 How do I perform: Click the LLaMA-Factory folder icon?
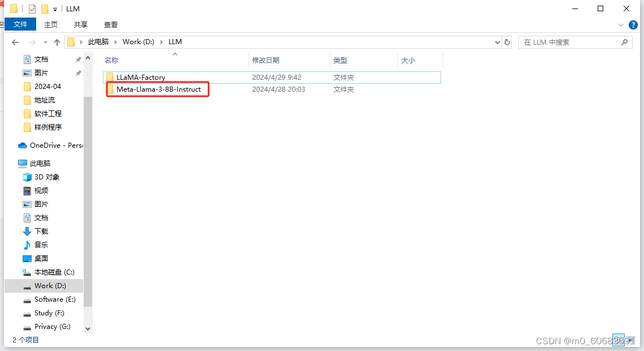[110, 77]
